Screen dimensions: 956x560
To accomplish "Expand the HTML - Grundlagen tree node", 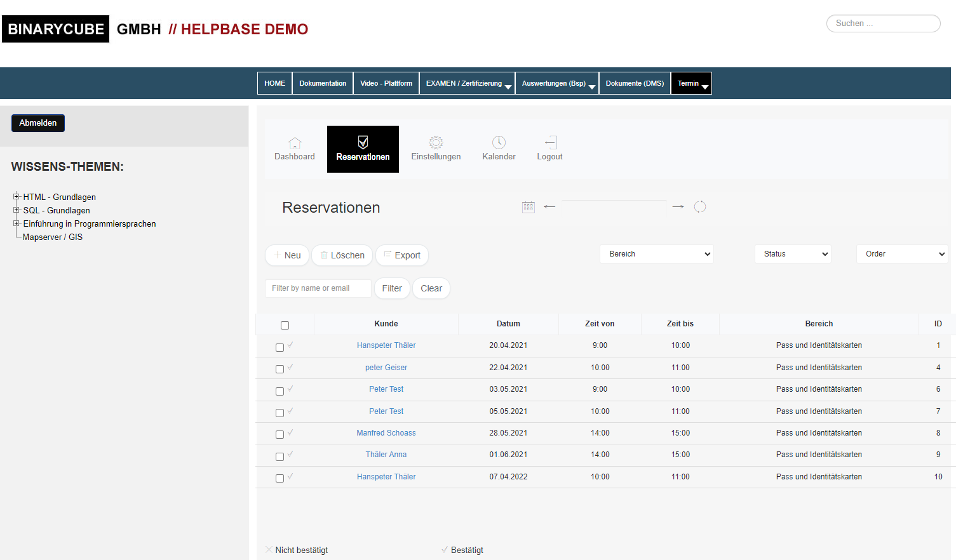I will [17, 197].
